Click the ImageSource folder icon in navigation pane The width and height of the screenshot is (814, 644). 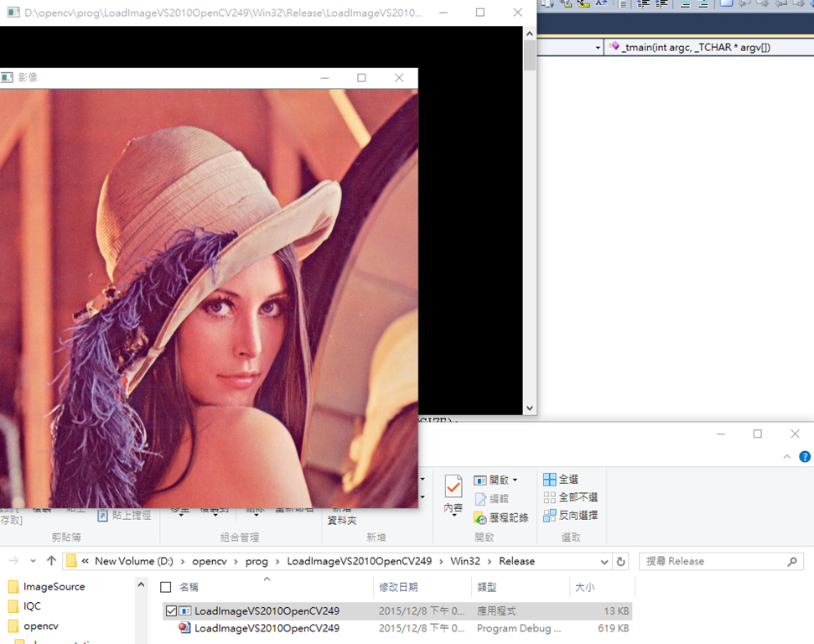pos(14,587)
